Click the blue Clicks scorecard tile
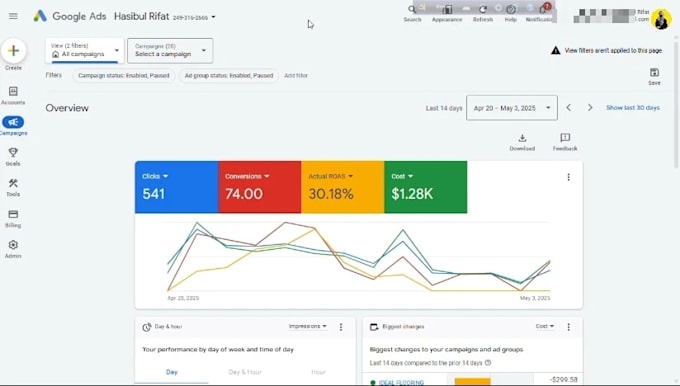 pyautogui.click(x=177, y=187)
